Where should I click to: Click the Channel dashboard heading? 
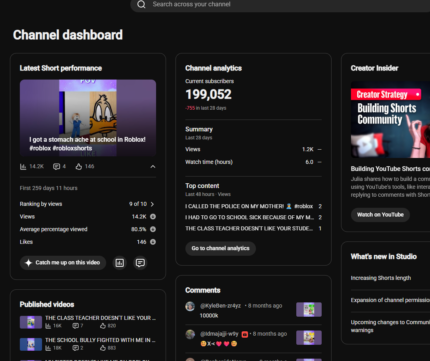point(68,35)
